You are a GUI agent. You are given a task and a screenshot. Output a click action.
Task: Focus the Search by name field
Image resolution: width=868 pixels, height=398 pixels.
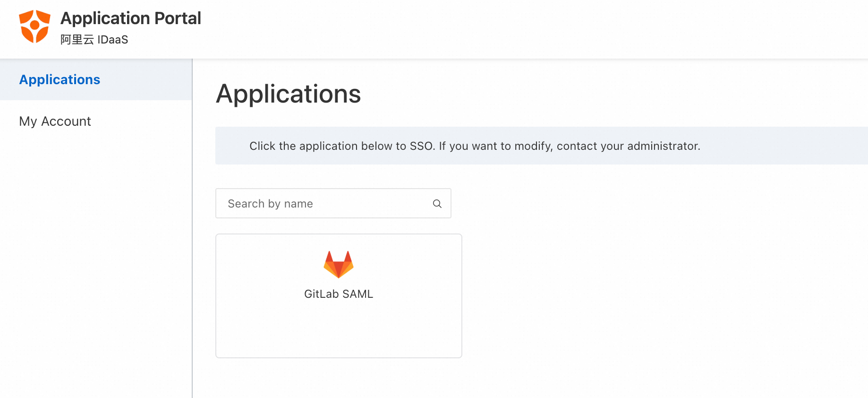click(x=333, y=203)
